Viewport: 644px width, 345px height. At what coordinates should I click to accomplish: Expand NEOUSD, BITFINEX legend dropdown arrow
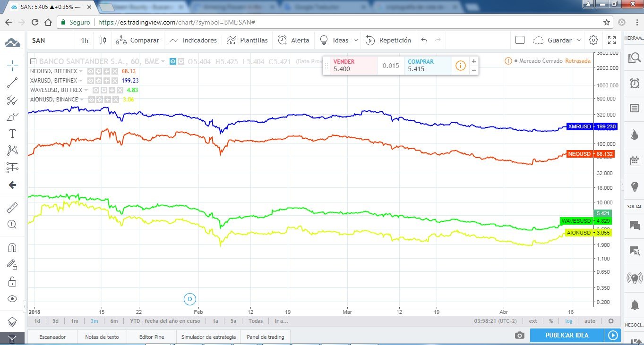(x=81, y=71)
